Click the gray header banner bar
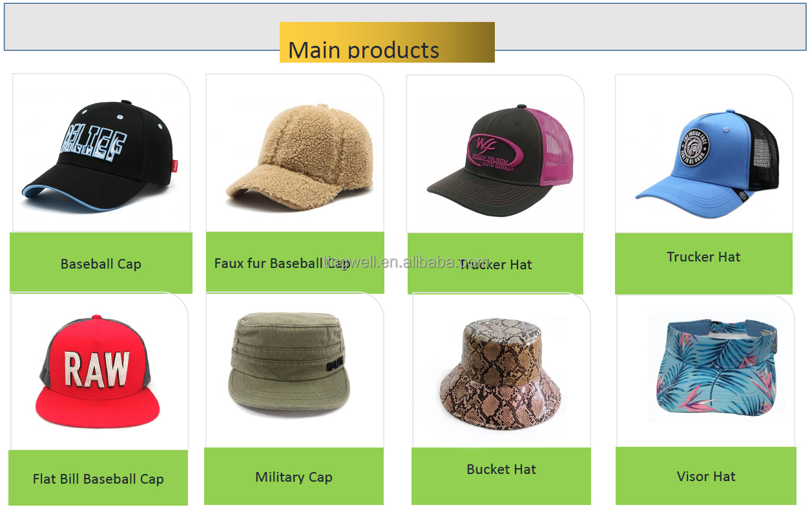812x525 pixels. [x=405, y=26]
